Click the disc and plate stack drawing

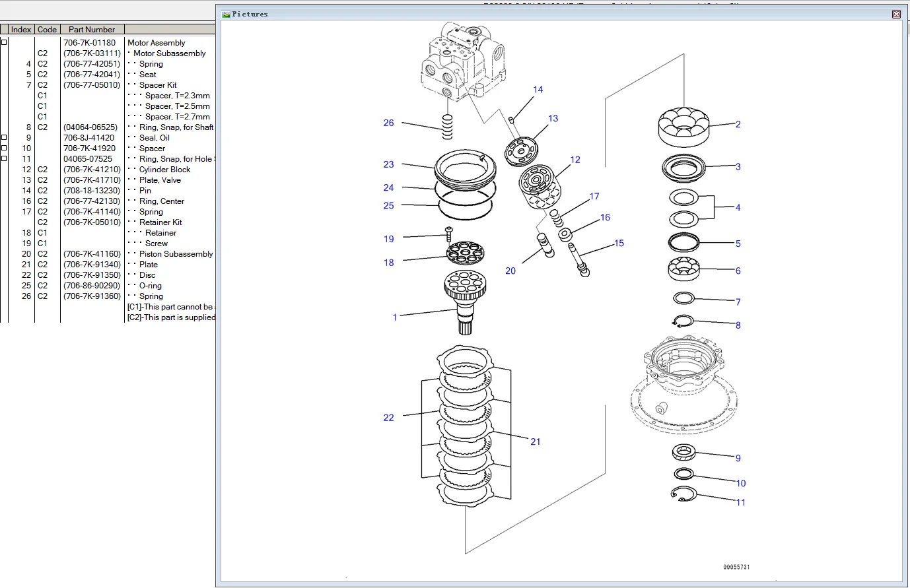tap(465, 426)
